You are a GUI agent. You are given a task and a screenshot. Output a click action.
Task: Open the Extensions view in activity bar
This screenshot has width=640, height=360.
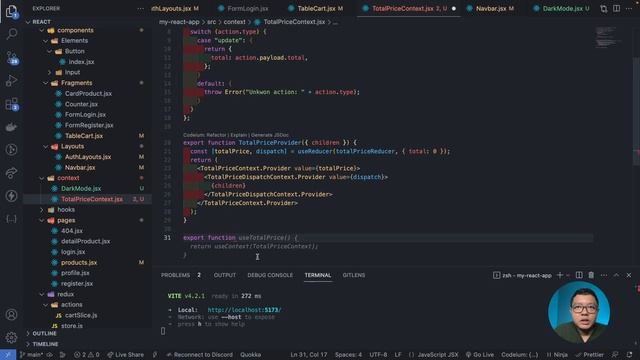pyautogui.click(x=11, y=104)
